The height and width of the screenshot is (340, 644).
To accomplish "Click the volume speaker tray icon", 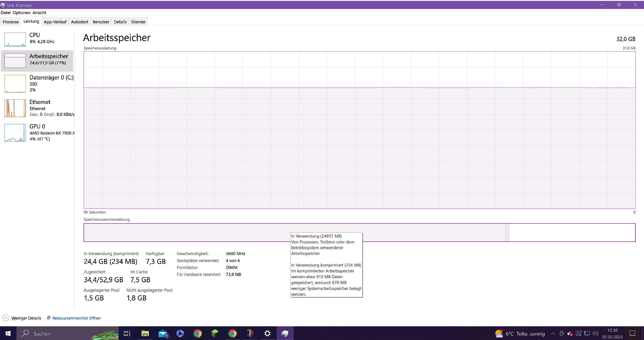I will tap(595, 333).
